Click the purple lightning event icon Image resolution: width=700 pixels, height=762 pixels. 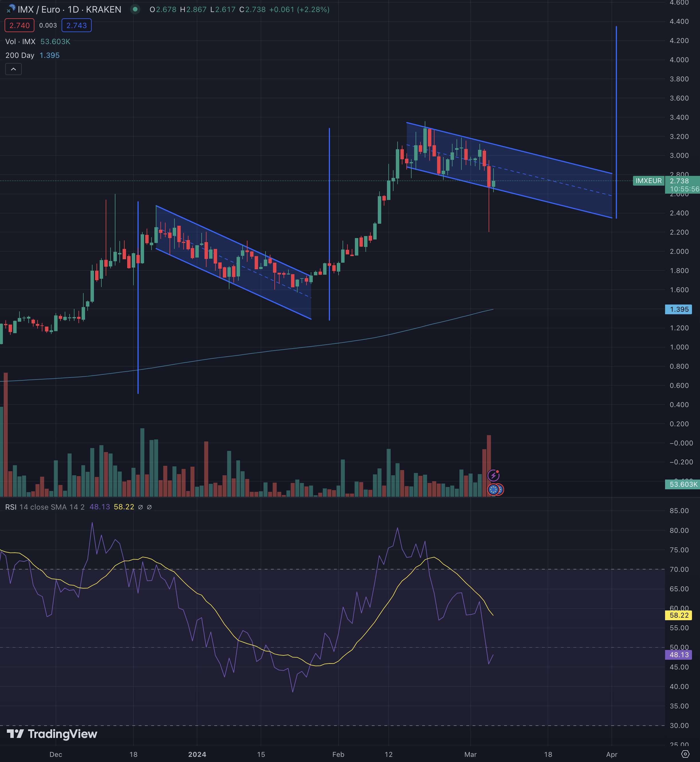[x=493, y=475]
